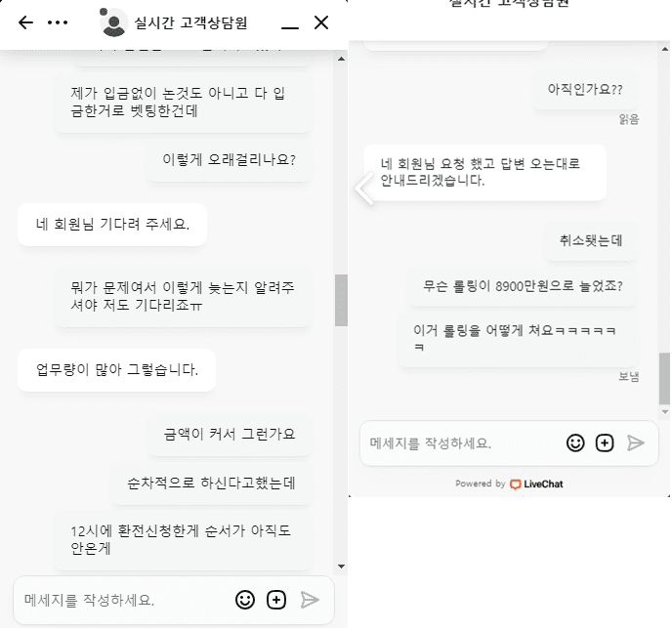Open the three-dots options menu in left chat
The image size is (672, 631).
(58, 22)
